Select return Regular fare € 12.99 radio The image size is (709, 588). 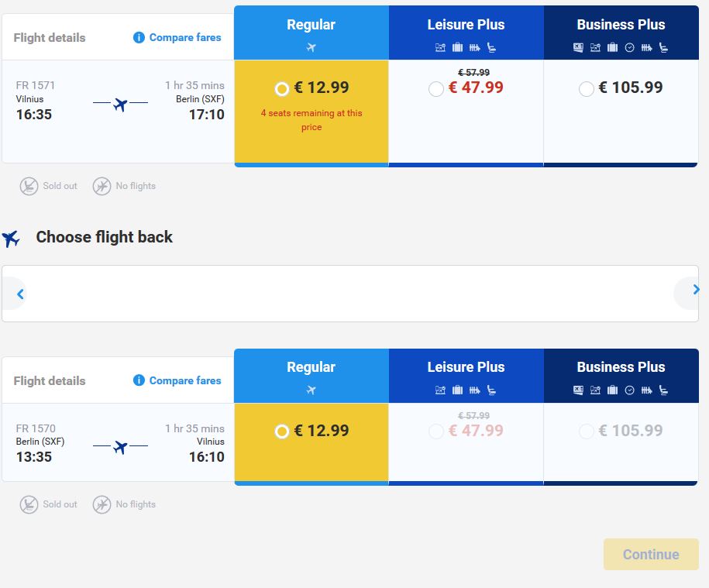pyautogui.click(x=282, y=432)
